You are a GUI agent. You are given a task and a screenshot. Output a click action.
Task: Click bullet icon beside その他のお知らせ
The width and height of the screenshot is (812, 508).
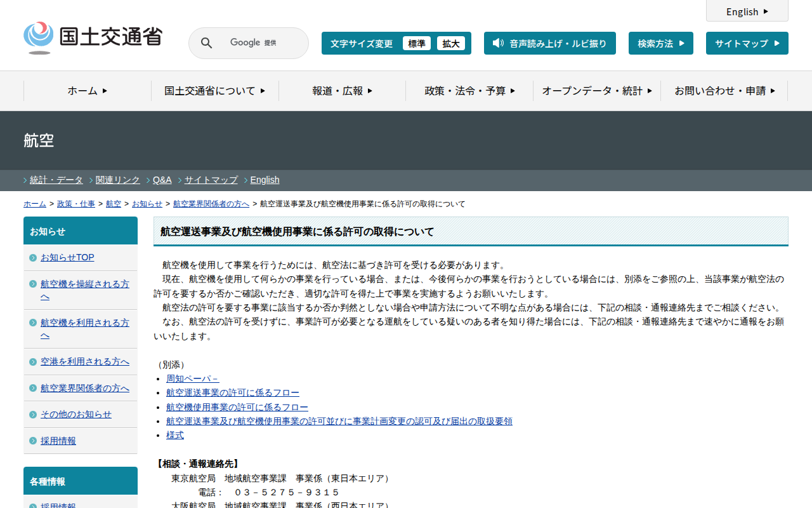pyautogui.click(x=33, y=415)
